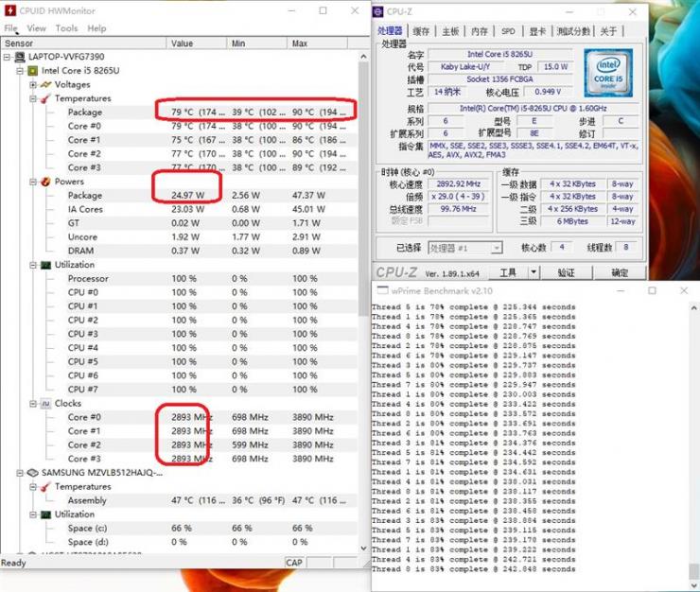Click the Powers flame icon
The width and height of the screenshot is (700, 592).
tap(45, 182)
